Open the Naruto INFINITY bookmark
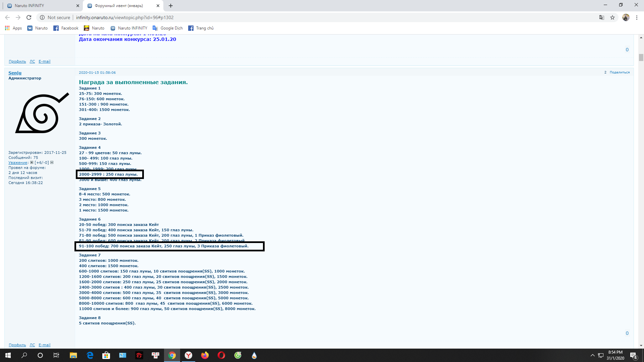 click(x=129, y=28)
